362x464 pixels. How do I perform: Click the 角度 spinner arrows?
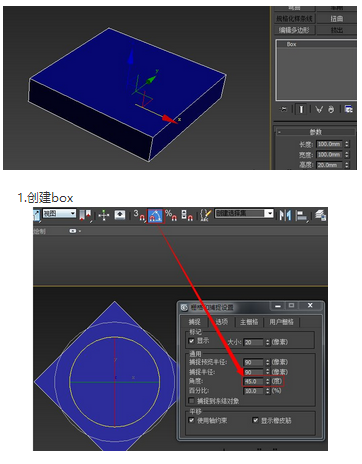point(268,381)
